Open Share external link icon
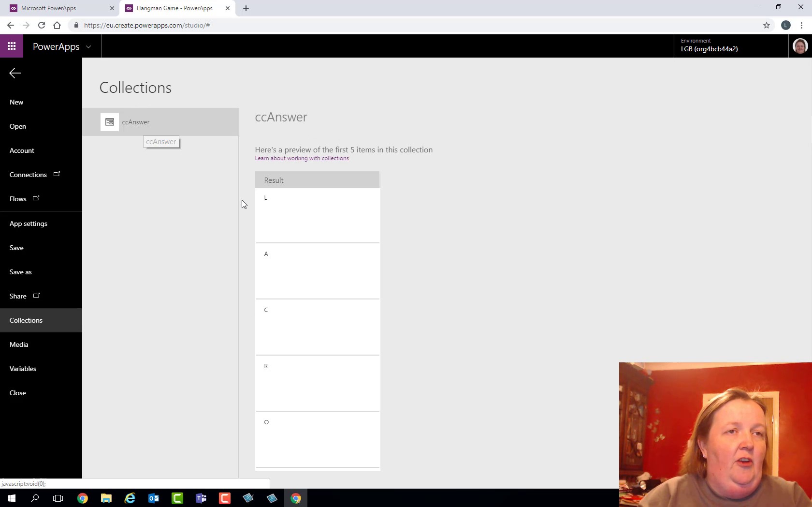This screenshot has height=507, width=812. [36, 296]
